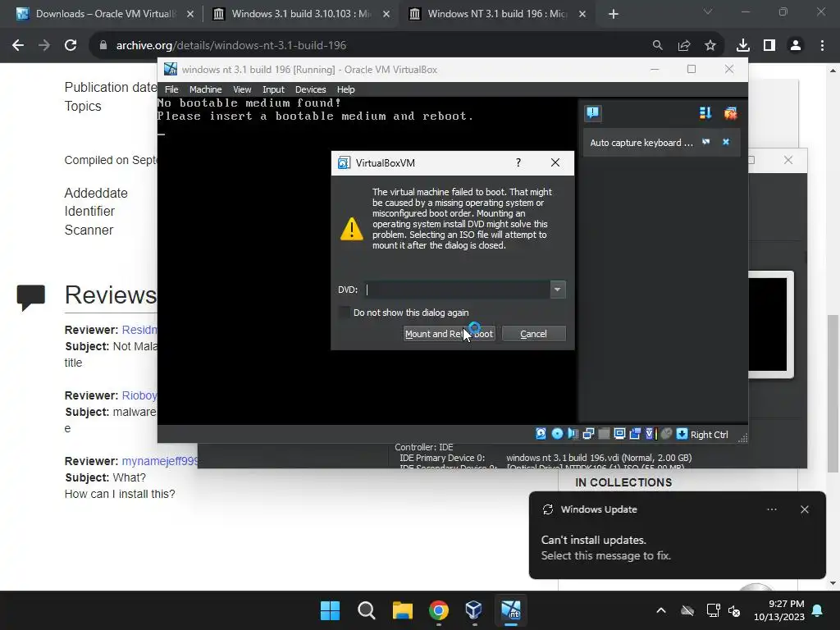840x630 pixels.
Task: Go back with Chrome's back arrow
Action: coord(18,46)
